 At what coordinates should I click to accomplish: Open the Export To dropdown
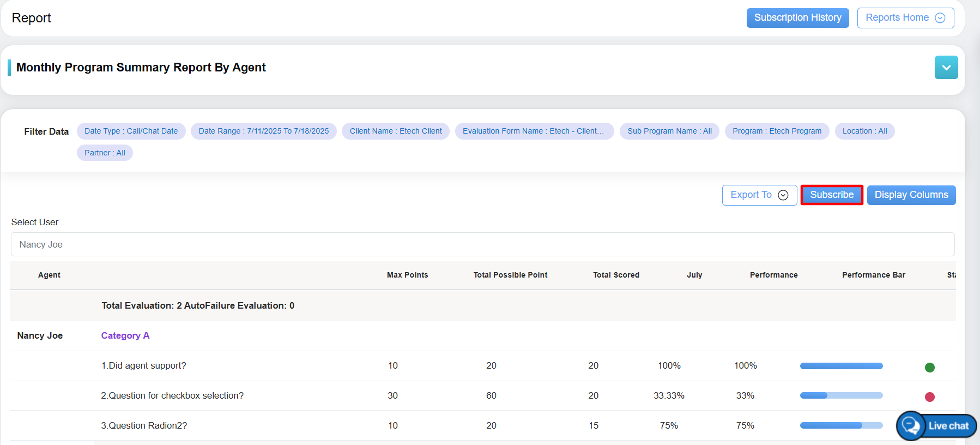point(759,195)
